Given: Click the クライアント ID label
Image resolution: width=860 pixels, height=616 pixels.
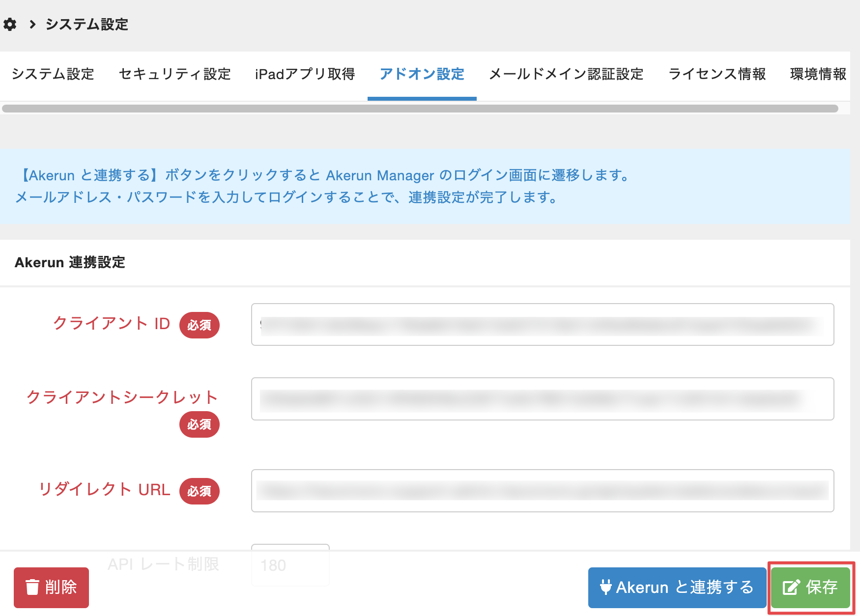Looking at the screenshot, I should (112, 324).
